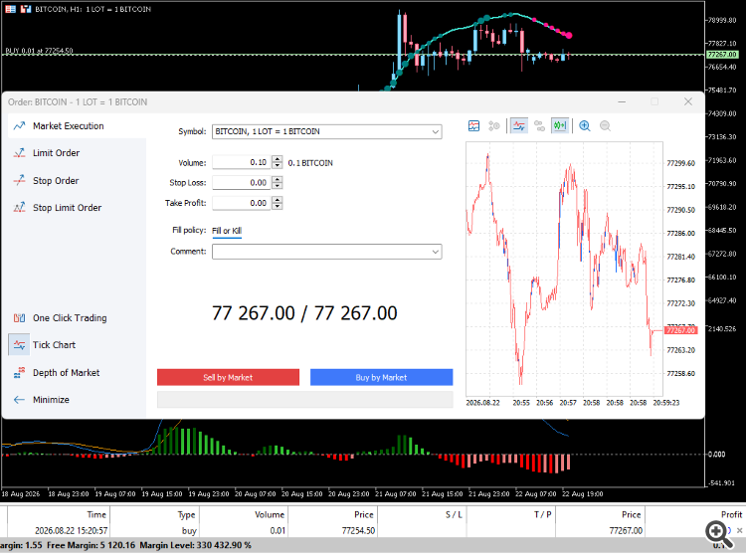Click the Tick Chart icon in sidebar

click(19, 345)
